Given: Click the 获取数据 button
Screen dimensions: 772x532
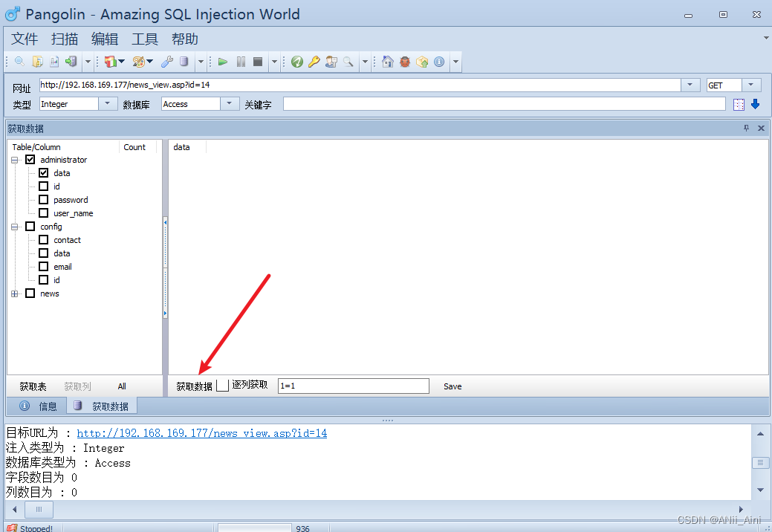Looking at the screenshot, I should pyautogui.click(x=194, y=386).
